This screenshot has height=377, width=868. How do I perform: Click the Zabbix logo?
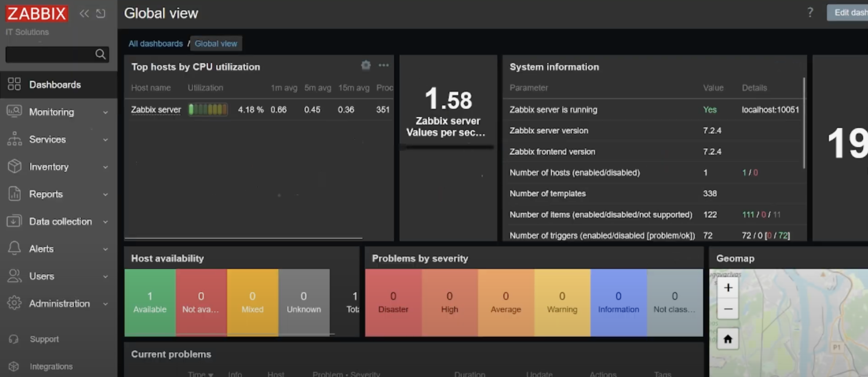(37, 14)
